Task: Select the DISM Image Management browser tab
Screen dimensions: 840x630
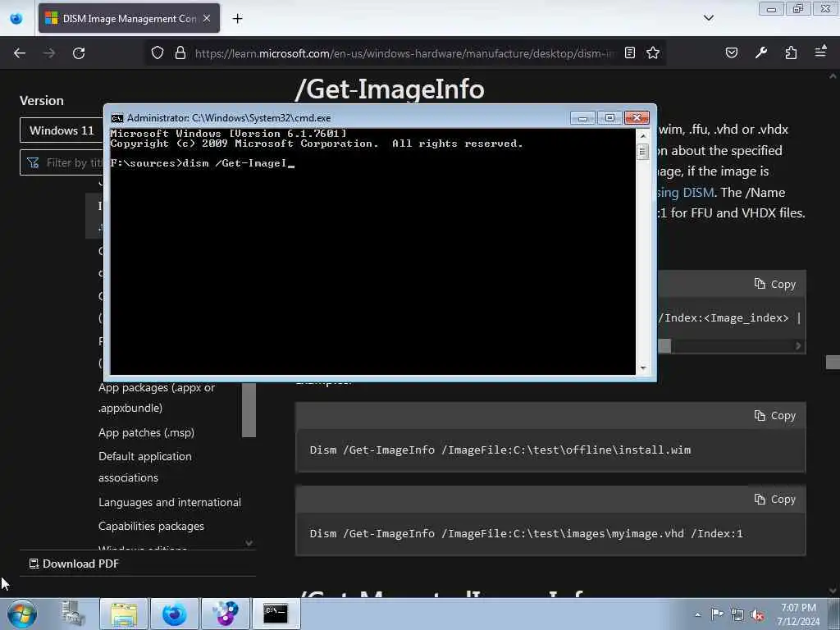Action: click(129, 18)
